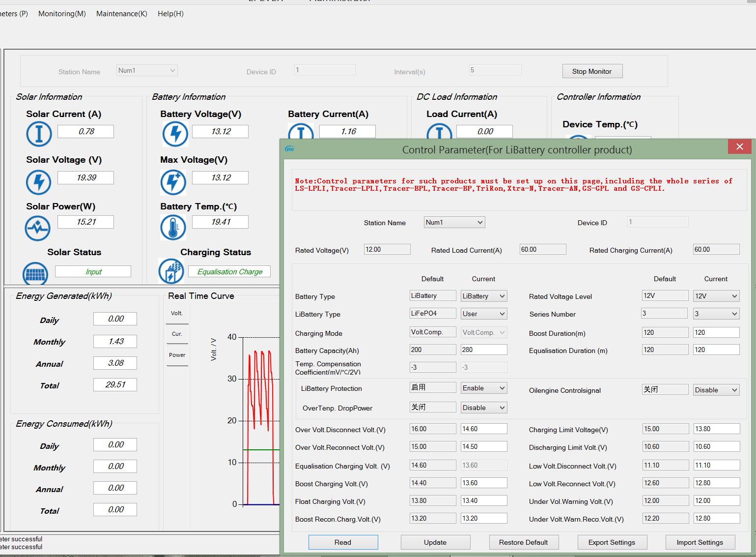This screenshot has width=756, height=557.
Task: Click the Battery Temp thermometer icon
Action: click(x=173, y=228)
